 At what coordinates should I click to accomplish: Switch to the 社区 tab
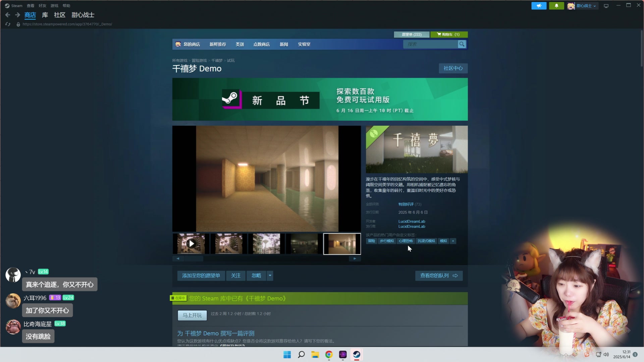59,15
